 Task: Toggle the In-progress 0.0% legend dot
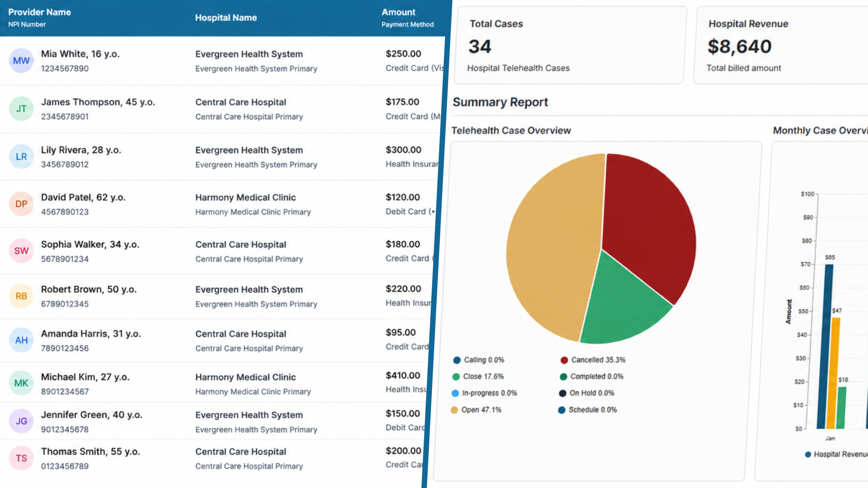point(455,393)
